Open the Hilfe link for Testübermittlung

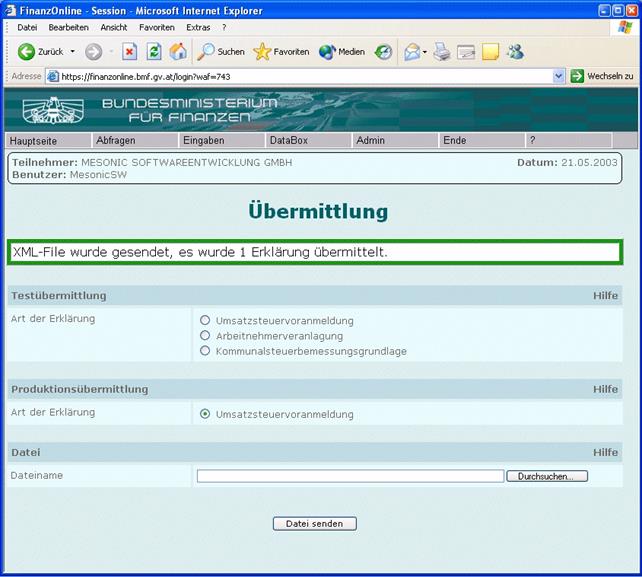click(x=605, y=296)
